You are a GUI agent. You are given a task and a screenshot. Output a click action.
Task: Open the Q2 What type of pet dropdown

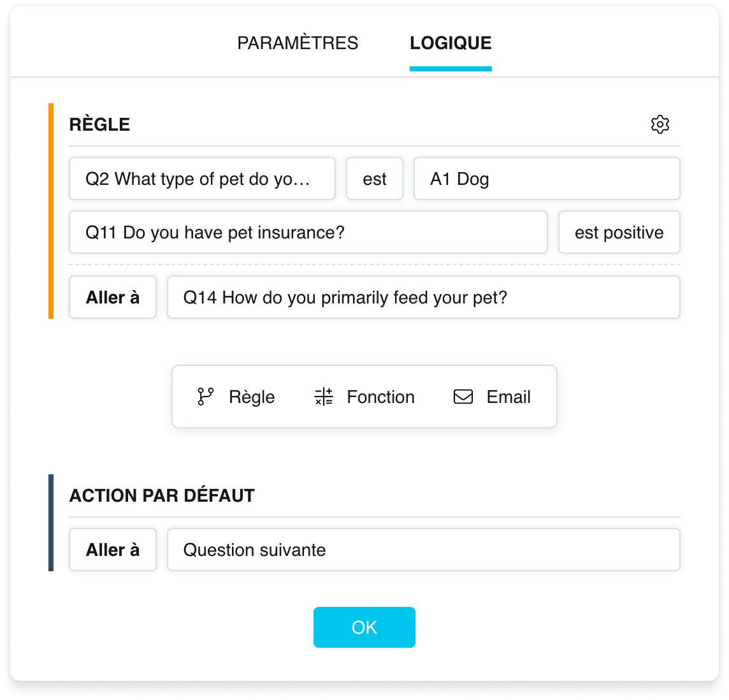pyautogui.click(x=202, y=179)
